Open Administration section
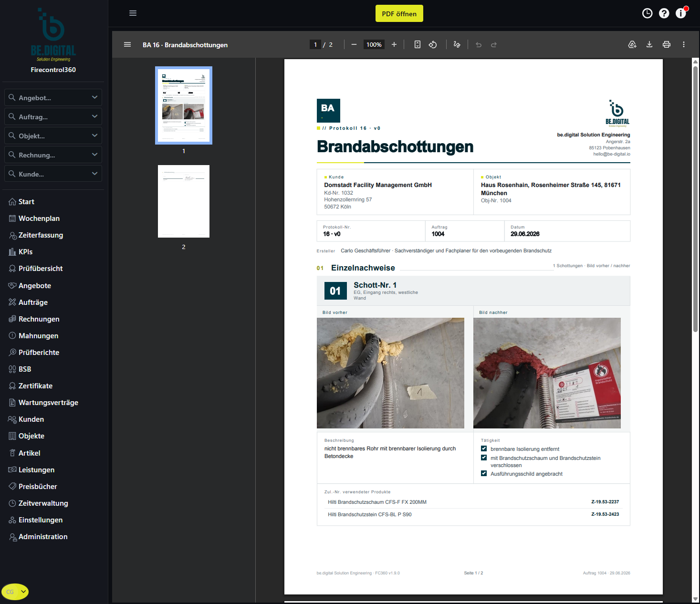Viewport: 700px width, 604px height. pos(43,537)
